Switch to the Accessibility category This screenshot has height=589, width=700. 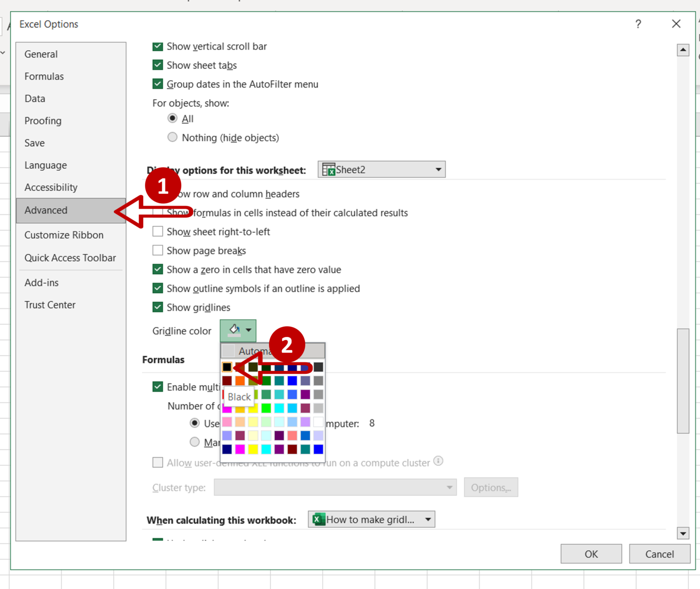(71, 187)
